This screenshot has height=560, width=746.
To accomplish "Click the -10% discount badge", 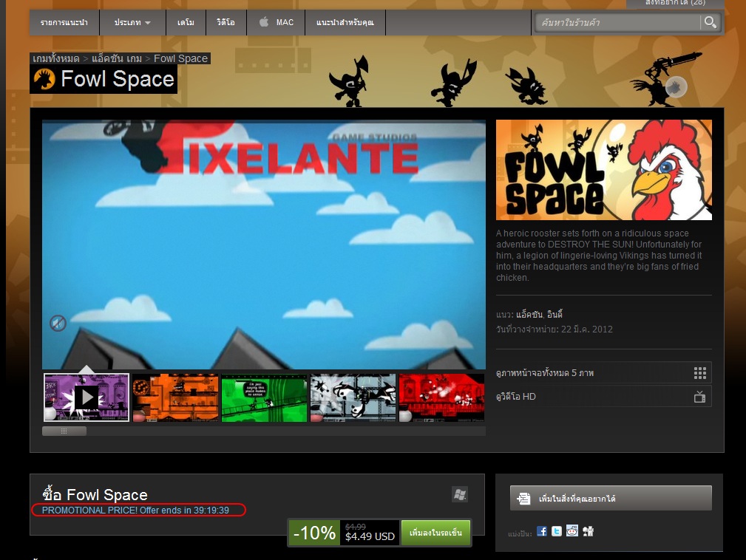I will click(314, 533).
